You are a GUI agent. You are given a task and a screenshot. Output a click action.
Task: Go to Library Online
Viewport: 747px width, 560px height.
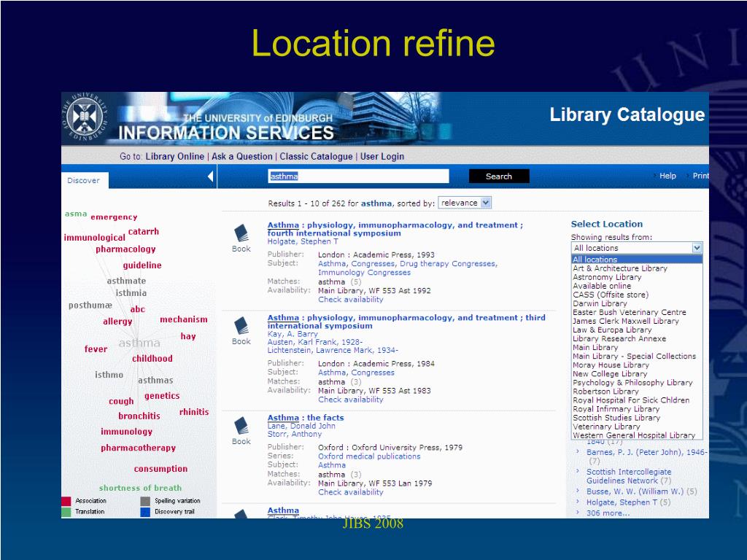174,156
